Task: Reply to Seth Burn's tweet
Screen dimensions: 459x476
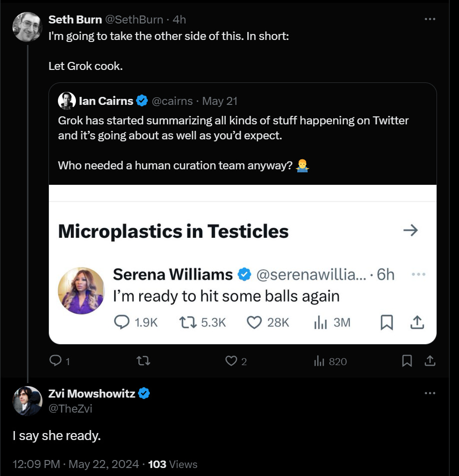Action: (x=55, y=361)
